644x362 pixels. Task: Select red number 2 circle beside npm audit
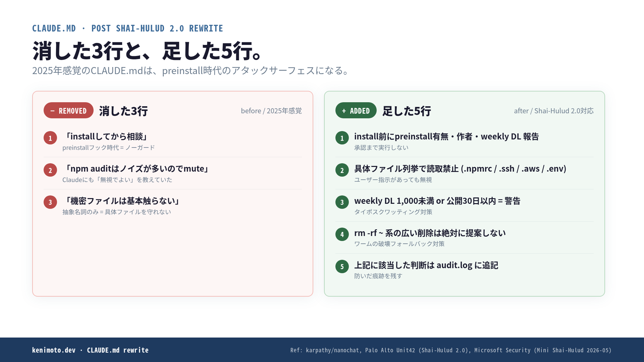click(x=50, y=170)
